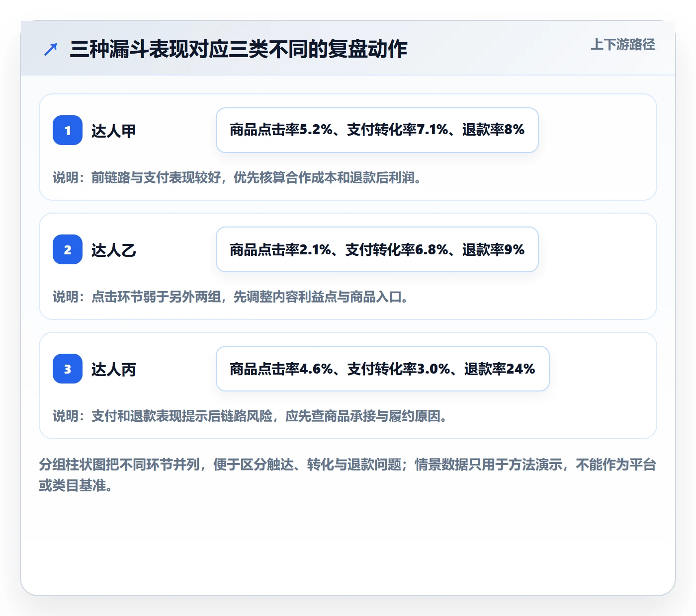
Task: Click the note starting 说明：支付和退款表现提示后链路风险
Action: point(250,416)
